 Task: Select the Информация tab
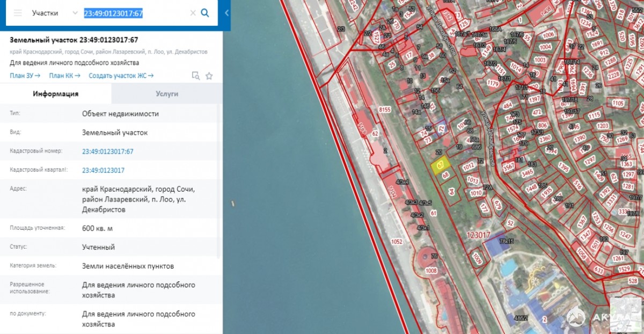click(56, 93)
